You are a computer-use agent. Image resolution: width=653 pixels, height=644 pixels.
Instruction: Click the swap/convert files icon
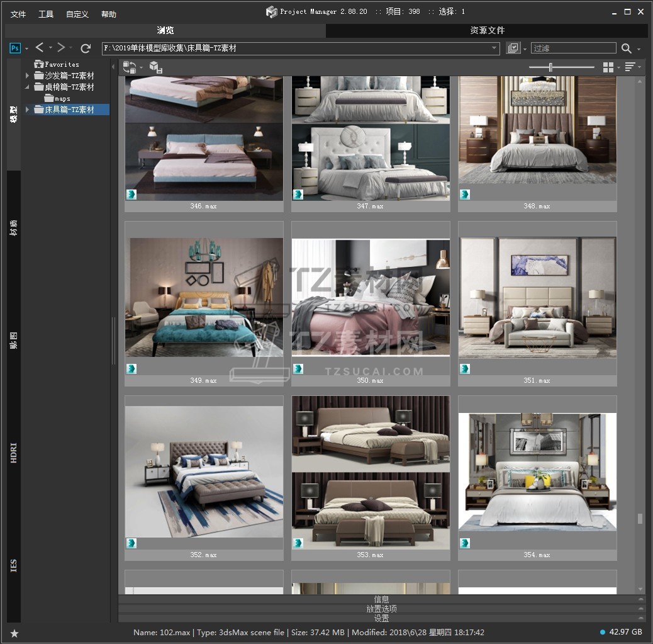click(x=129, y=67)
